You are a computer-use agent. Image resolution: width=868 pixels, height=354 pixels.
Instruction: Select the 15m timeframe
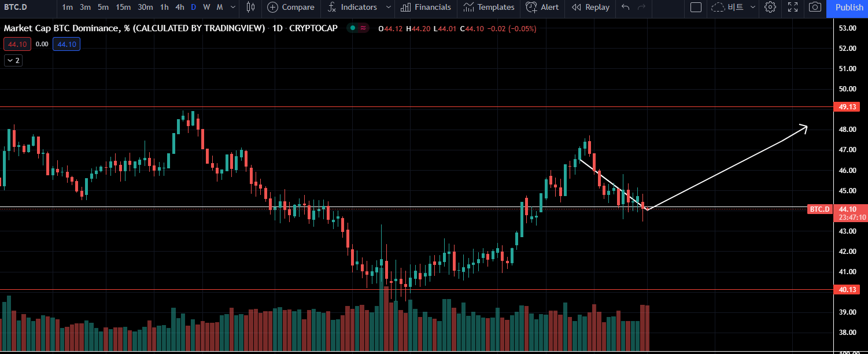coord(123,8)
